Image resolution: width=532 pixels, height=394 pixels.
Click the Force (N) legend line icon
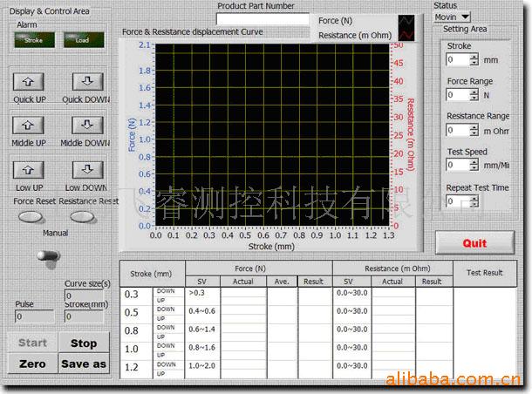406,21
